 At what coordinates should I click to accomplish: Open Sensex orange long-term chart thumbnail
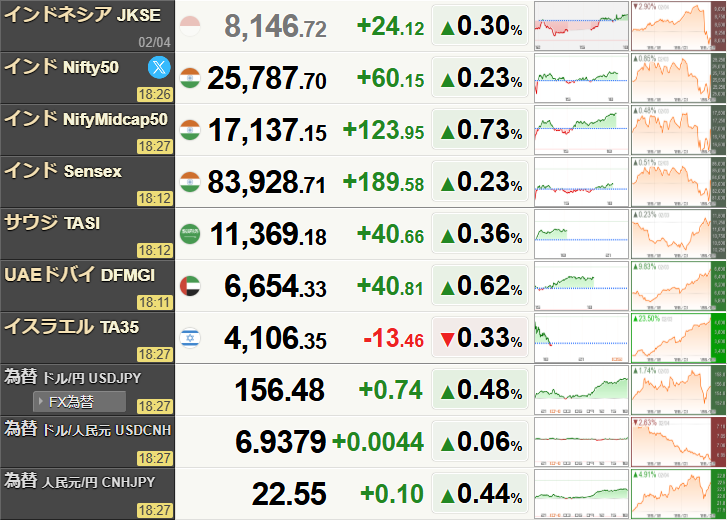tap(679, 182)
